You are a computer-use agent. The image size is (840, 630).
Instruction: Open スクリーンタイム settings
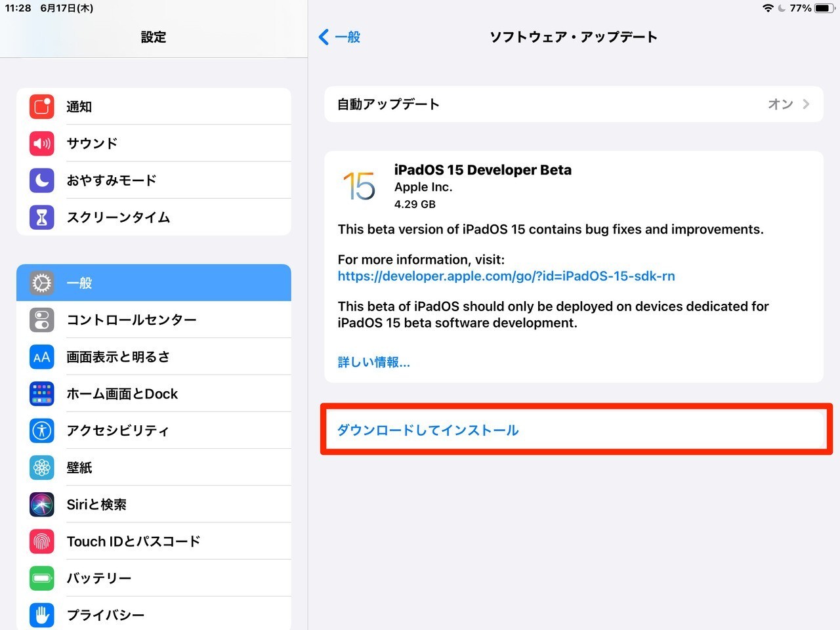(154, 217)
